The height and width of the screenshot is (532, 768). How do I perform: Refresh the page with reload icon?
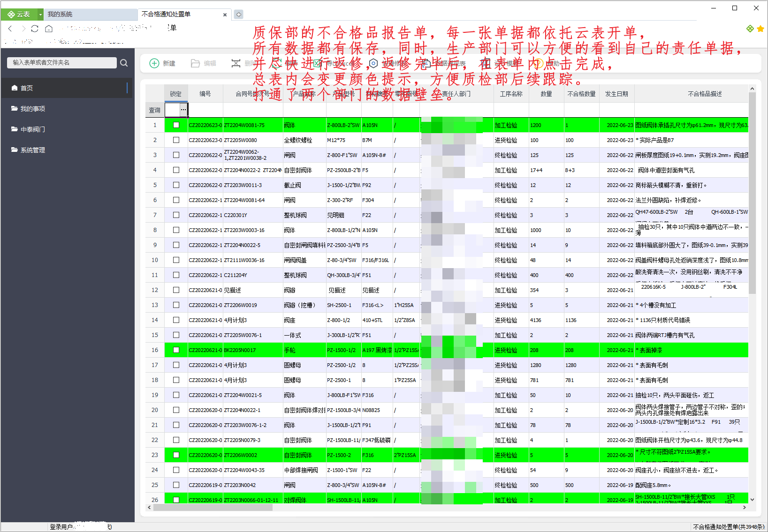(35, 29)
